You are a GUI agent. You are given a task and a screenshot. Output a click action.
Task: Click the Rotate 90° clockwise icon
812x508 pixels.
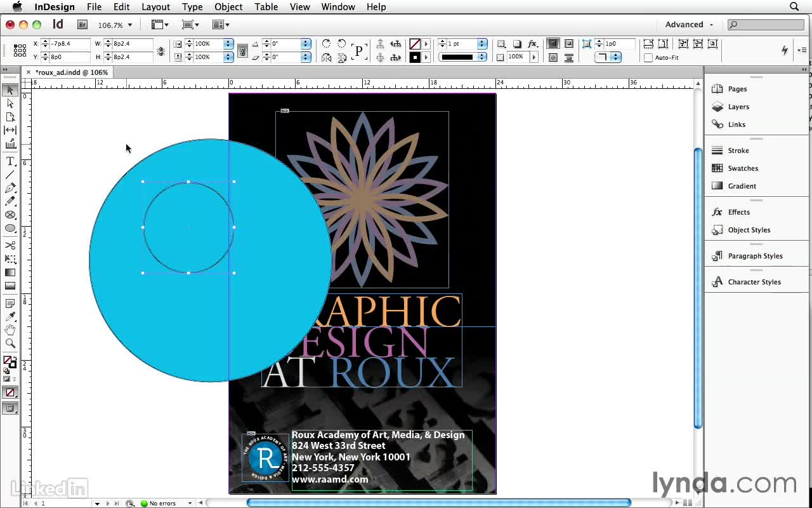(x=326, y=44)
